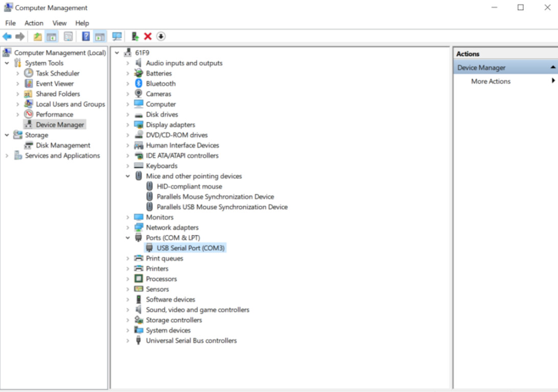558x392 pixels.
Task: Select USB Serial Port (COM3) device
Action: [190, 248]
